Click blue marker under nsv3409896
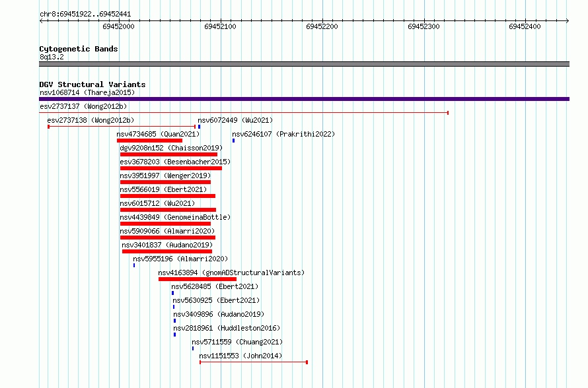This screenshot has height=388, width=588. pyautogui.click(x=174, y=321)
